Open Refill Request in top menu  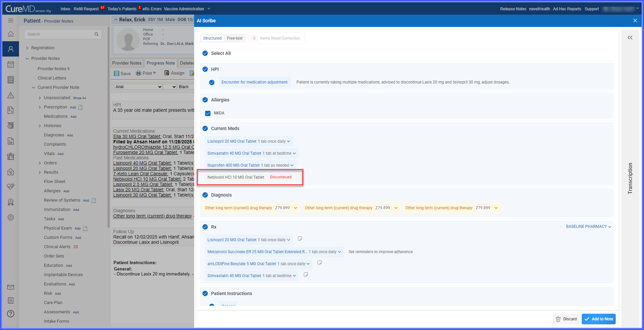click(86, 9)
